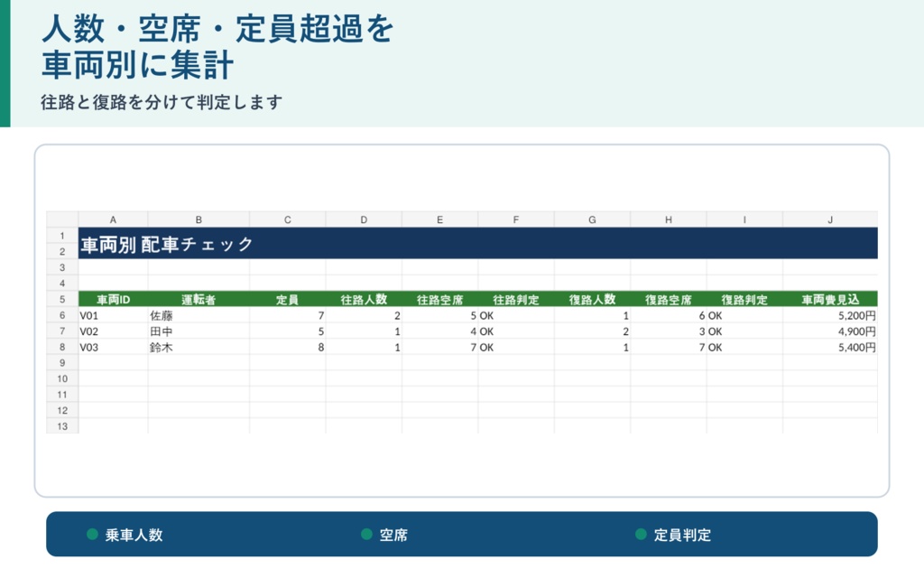The height and width of the screenshot is (578, 924).
Task: Click the 往路空席 header cell
Action: (439, 299)
